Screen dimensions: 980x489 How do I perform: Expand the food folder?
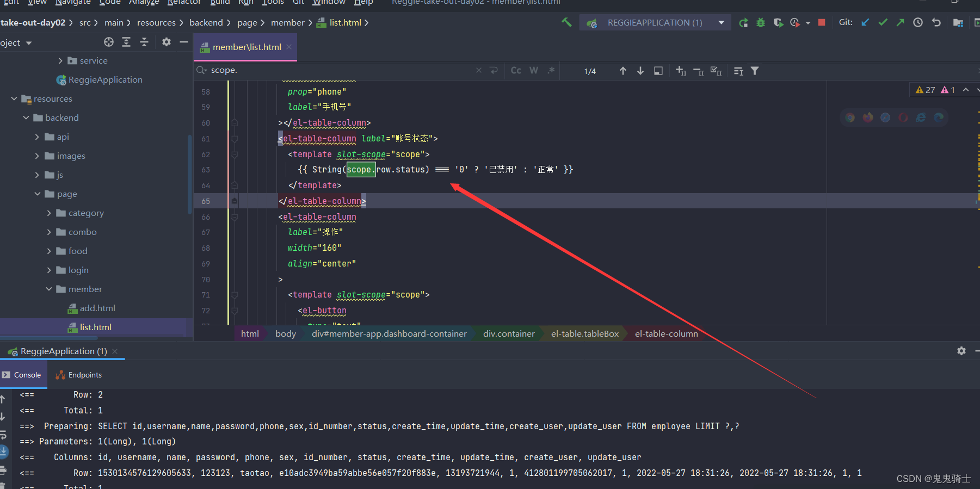[49, 251]
